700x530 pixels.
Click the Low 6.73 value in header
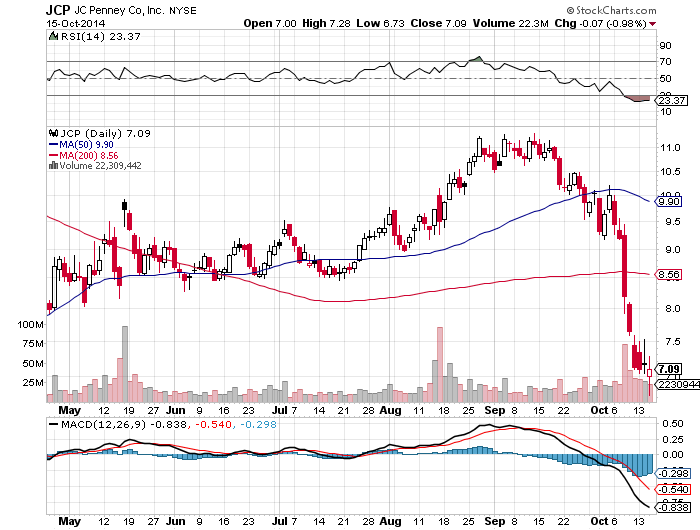[x=380, y=23]
